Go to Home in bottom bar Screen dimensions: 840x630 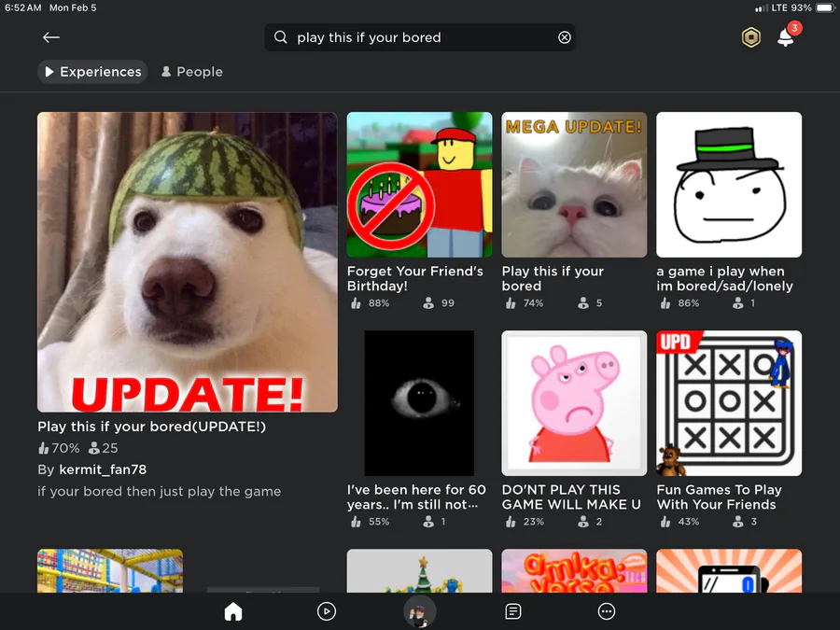[x=233, y=611]
